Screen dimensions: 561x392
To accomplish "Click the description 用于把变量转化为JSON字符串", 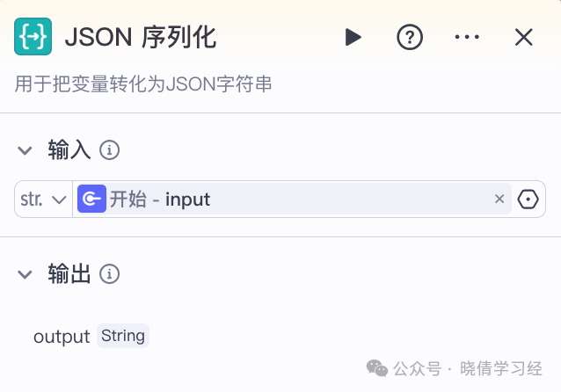I will tap(143, 84).
